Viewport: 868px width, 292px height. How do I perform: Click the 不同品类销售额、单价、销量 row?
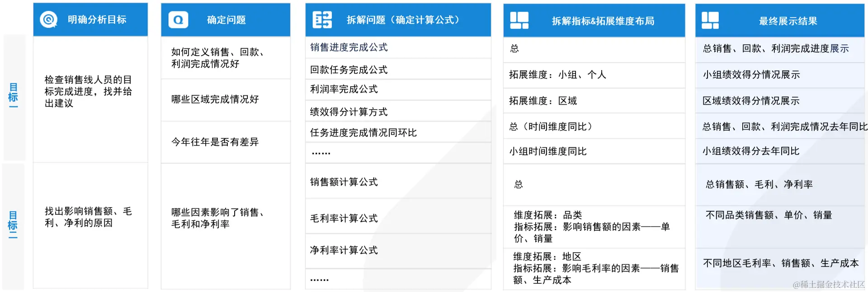click(x=780, y=227)
